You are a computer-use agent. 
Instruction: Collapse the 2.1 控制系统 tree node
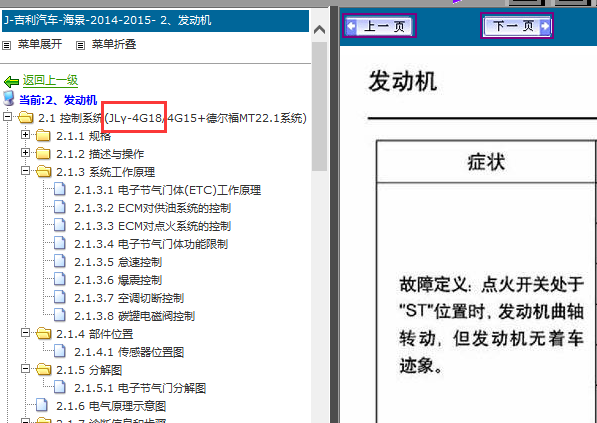[x=7, y=117]
